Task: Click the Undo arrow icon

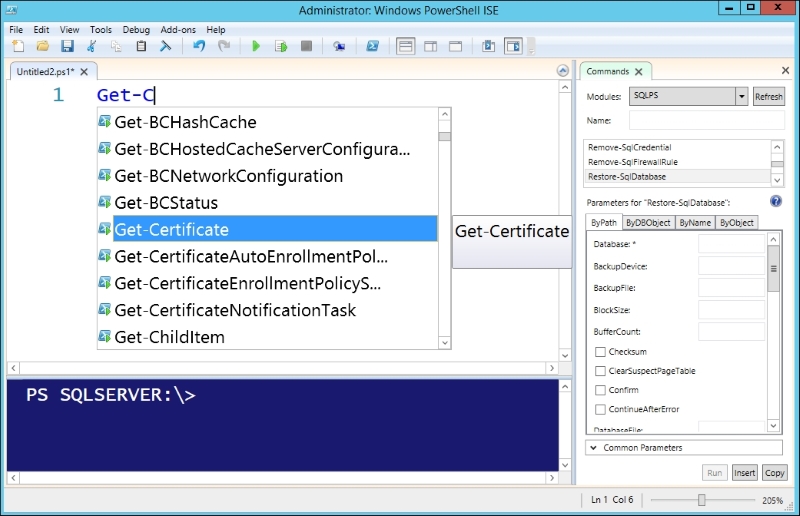Action: click(199, 46)
